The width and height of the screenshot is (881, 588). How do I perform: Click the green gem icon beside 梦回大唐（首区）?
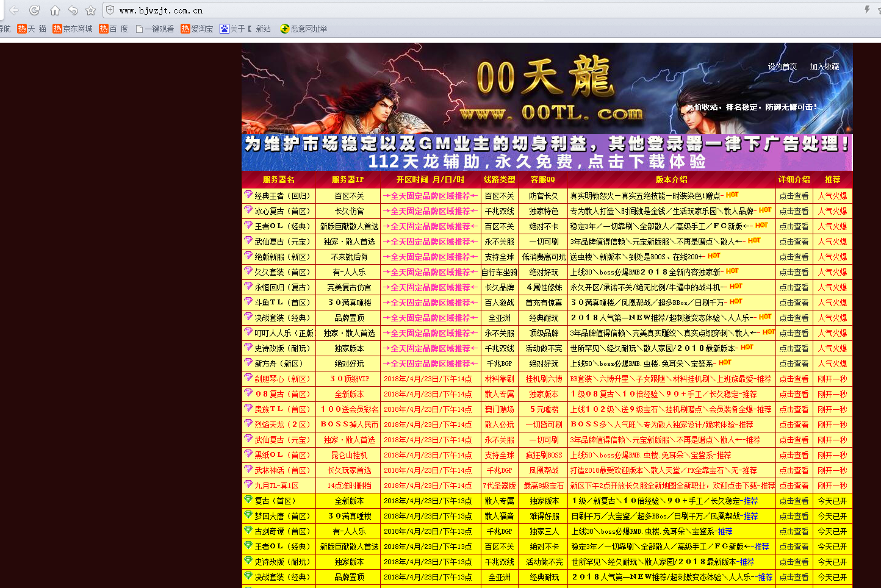click(248, 515)
